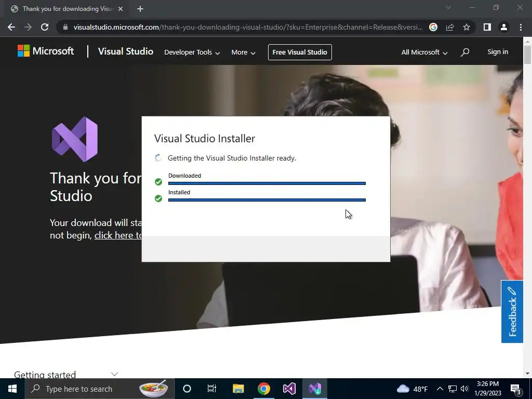Image resolution: width=532 pixels, height=399 pixels.
Task: Bookmark page with the star icon
Action: 467,27
